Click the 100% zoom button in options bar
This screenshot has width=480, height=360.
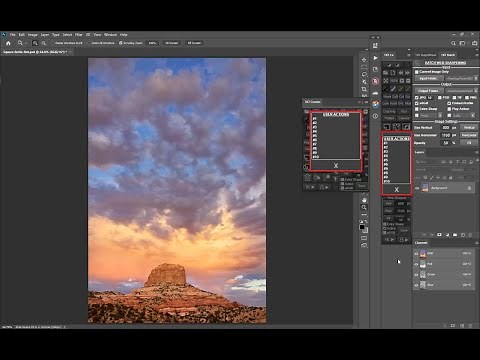(x=152, y=43)
